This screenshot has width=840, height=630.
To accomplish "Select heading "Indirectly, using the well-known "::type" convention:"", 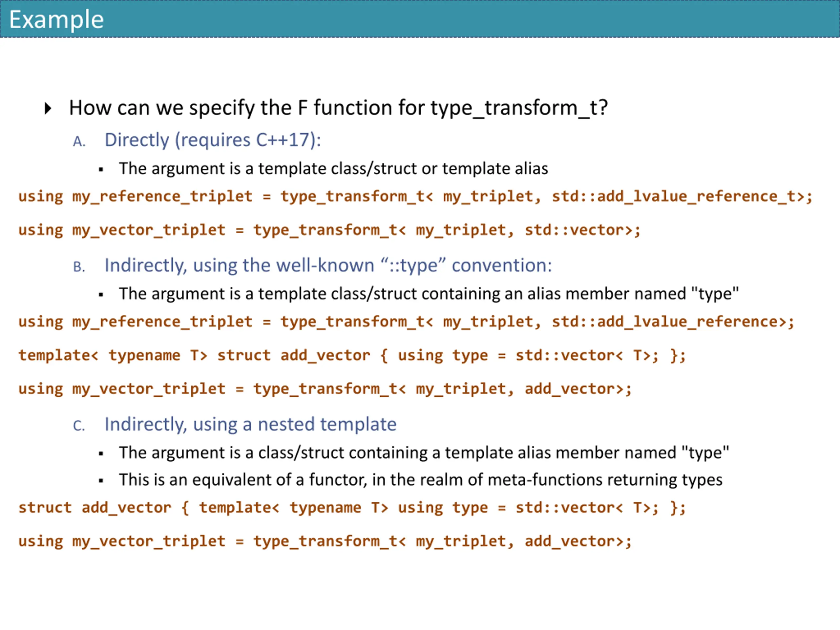I will [328, 265].
